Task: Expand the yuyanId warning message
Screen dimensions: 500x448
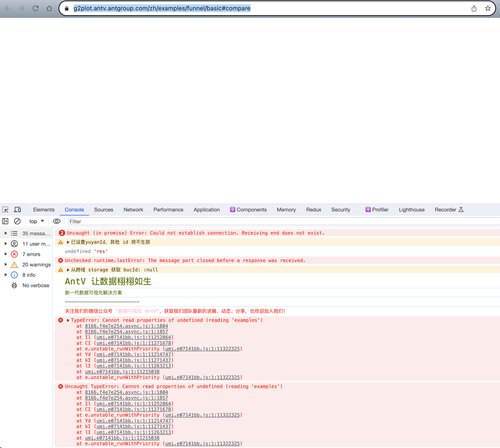Action: 68,242
